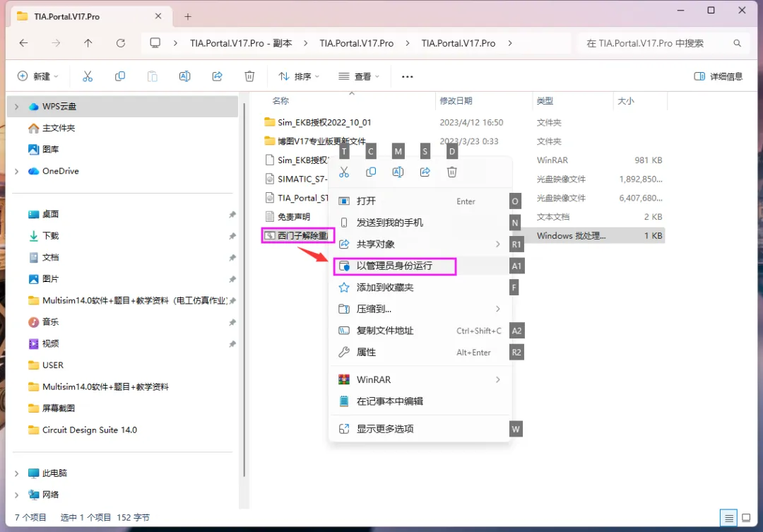The height and width of the screenshot is (532, 763).
Task: Open USER folder in the sidebar
Action: 46,365
